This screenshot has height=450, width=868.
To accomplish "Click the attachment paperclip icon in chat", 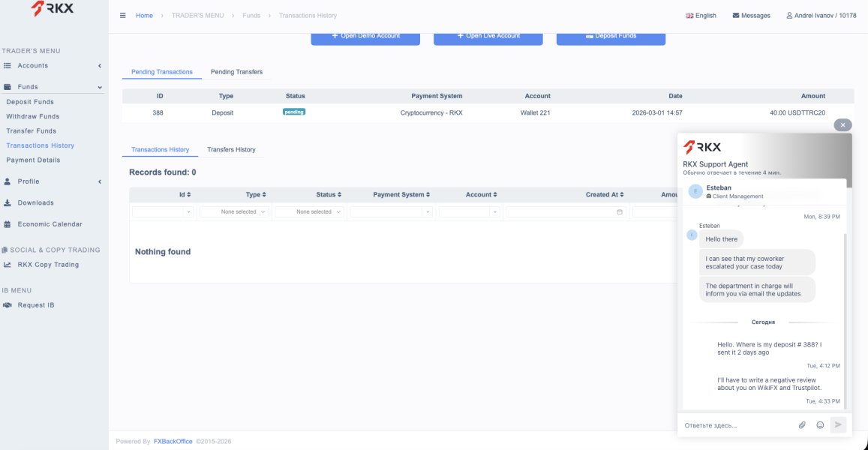I will [x=801, y=425].
